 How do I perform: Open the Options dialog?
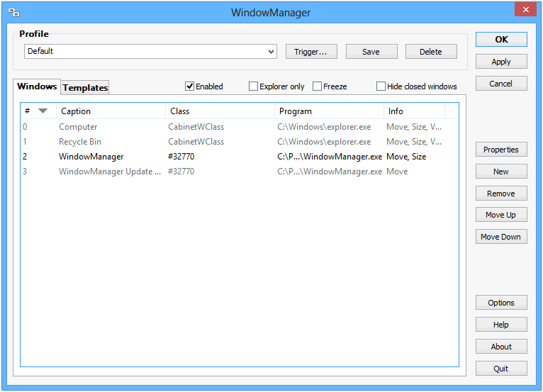coord(501,303)
